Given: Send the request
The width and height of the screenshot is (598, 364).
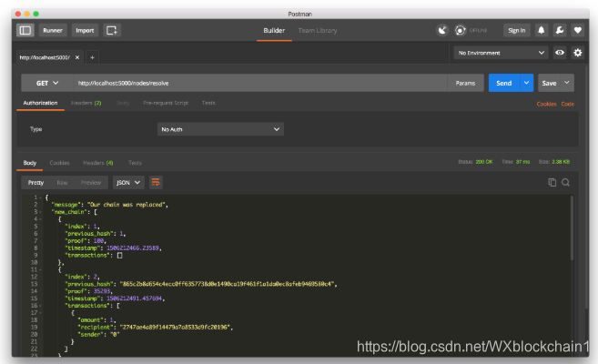Looking at the screenshot, I should (504, 83).
